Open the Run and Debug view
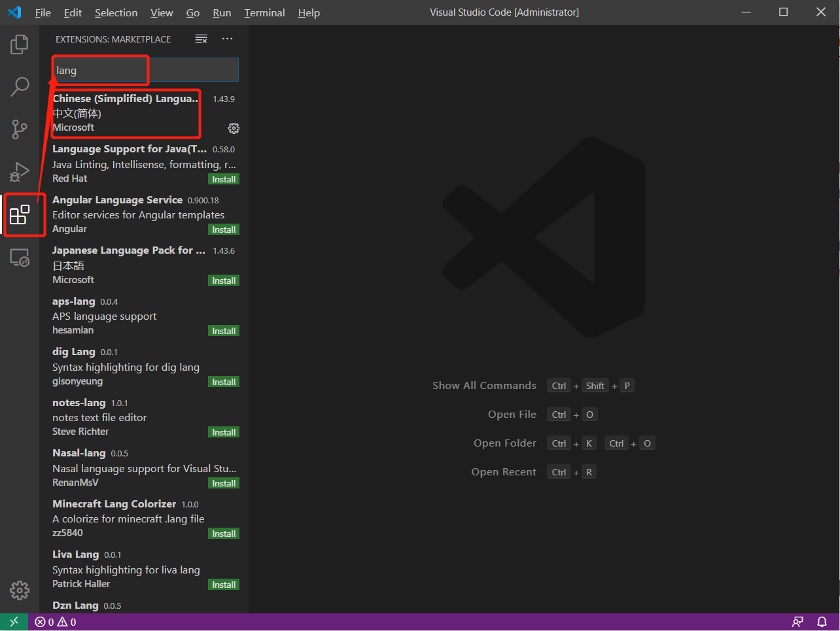This screenshot has width=840, height=631. click(20, 171)
